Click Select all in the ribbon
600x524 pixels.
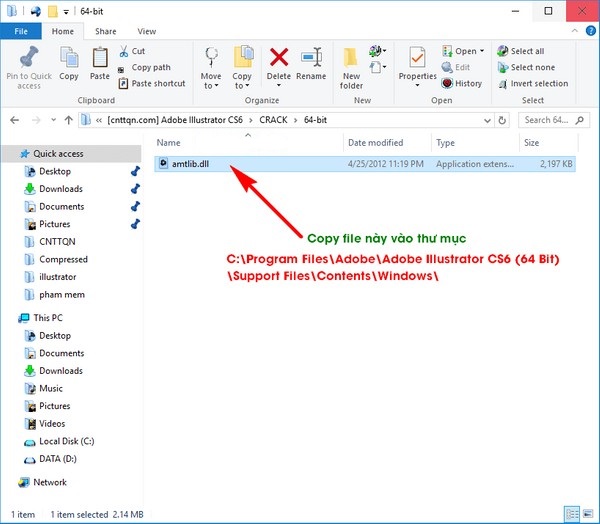527,51
